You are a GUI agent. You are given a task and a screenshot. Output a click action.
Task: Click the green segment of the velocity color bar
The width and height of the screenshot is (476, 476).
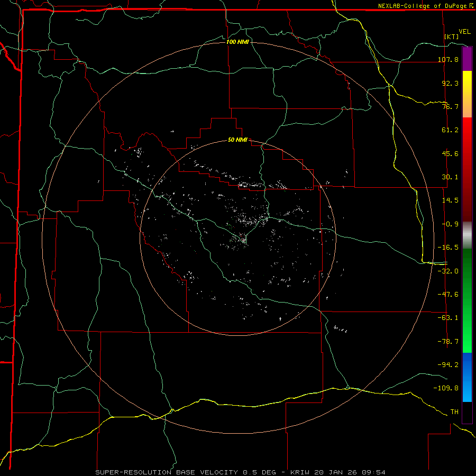coord(467,300)
